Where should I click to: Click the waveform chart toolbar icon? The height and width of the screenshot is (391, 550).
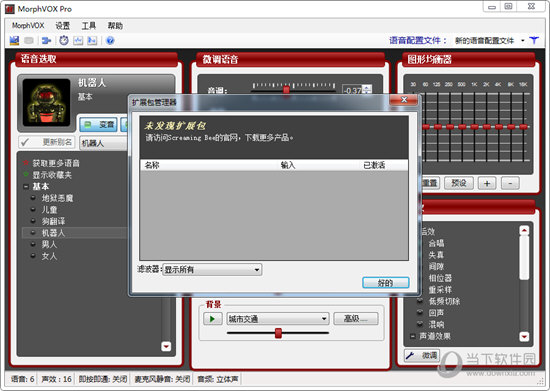78,41
